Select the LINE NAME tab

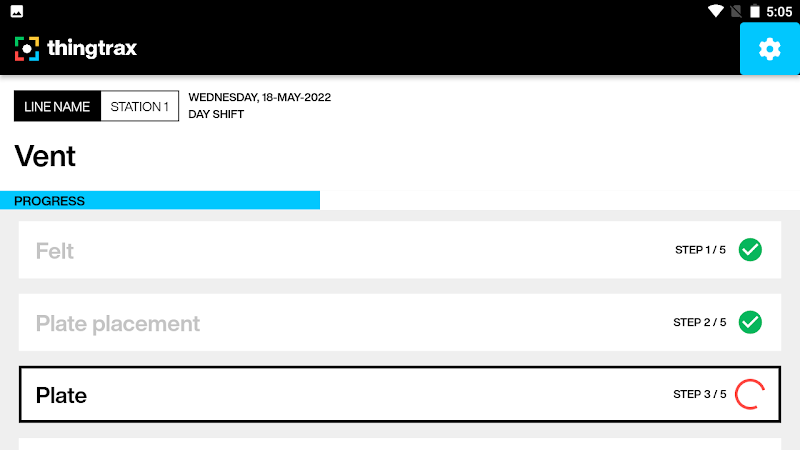pos(57,106)
